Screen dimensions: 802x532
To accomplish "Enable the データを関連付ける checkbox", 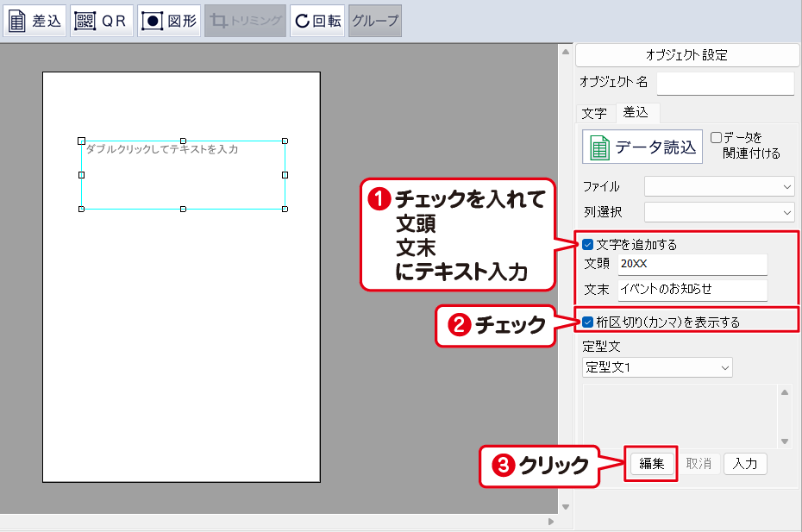I will (716, 137).
